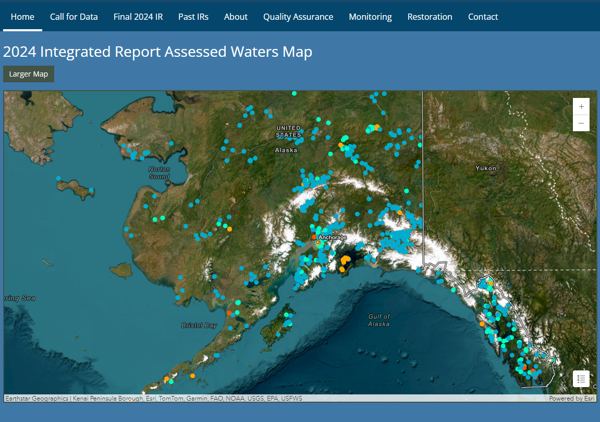Go to the Home page
600x422 pixels.
click(22, 17)
